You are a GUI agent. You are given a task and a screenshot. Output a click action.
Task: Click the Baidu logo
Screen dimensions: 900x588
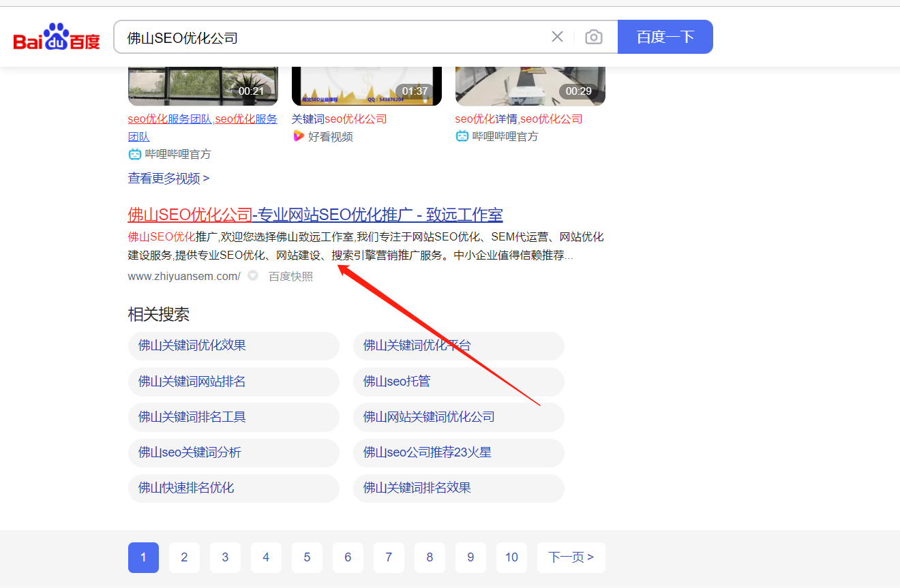(57, 37)
